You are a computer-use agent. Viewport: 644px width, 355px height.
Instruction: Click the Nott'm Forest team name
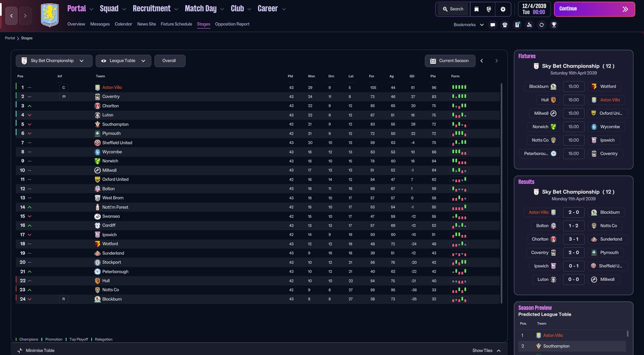click(x=115, y=207)
